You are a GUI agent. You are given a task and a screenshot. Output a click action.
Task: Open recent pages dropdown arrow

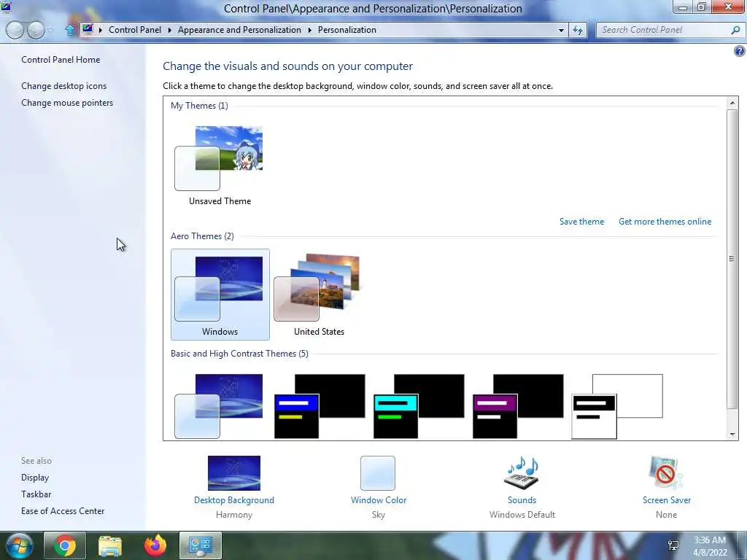click(50, 31)
